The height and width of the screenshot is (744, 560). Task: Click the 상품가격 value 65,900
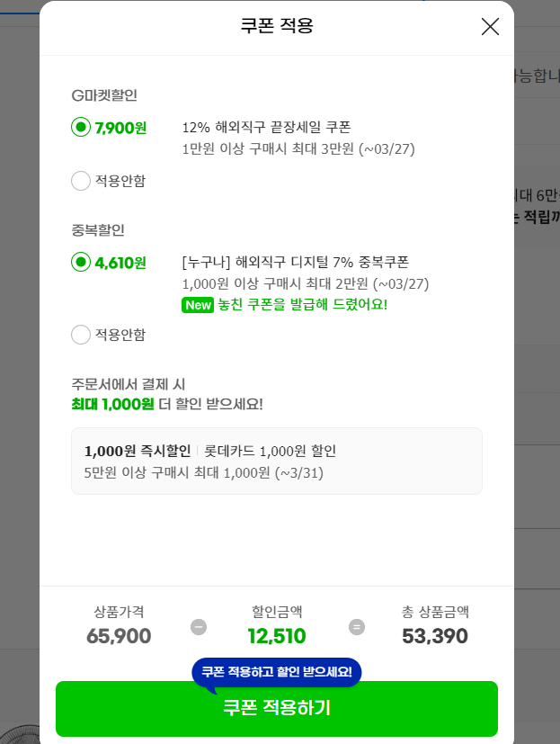coord(119,637)
